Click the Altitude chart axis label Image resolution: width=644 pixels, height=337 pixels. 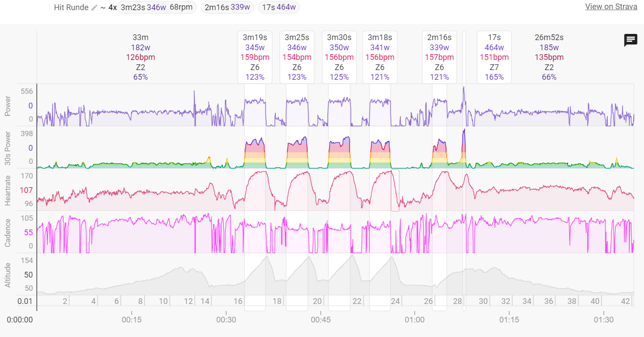point(7,274)
